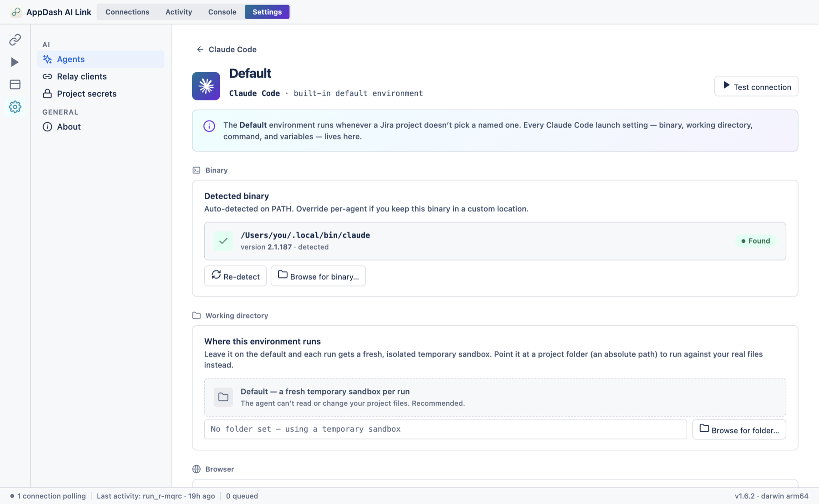Click the working folder path input field

point(445,429)
